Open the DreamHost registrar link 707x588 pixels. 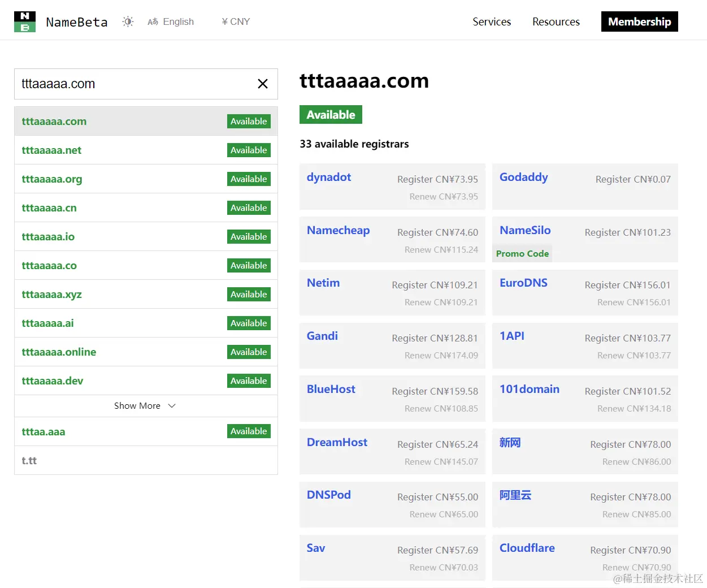coord(337,442)
